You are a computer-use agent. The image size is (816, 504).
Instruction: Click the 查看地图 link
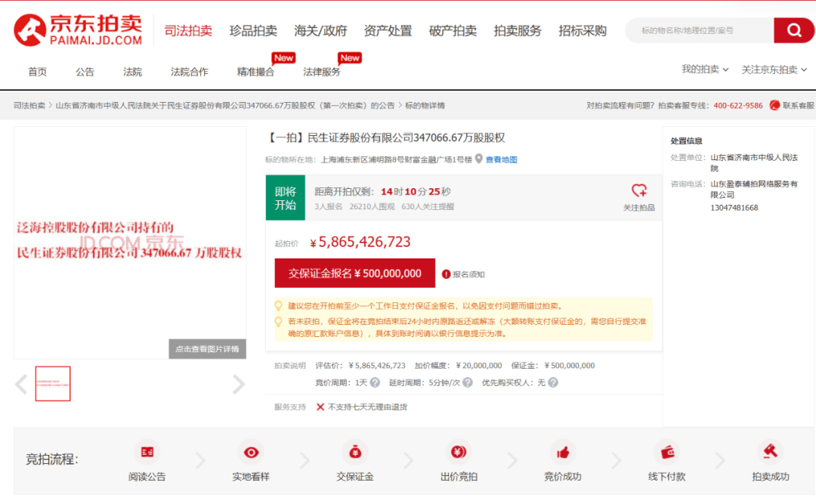(501, 159)
